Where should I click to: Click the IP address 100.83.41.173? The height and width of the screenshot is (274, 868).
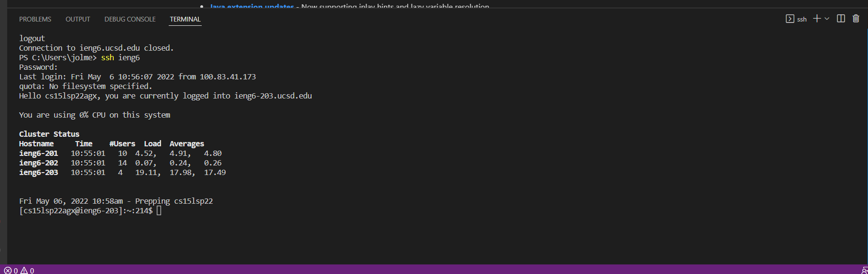click(x=228, y=77)
